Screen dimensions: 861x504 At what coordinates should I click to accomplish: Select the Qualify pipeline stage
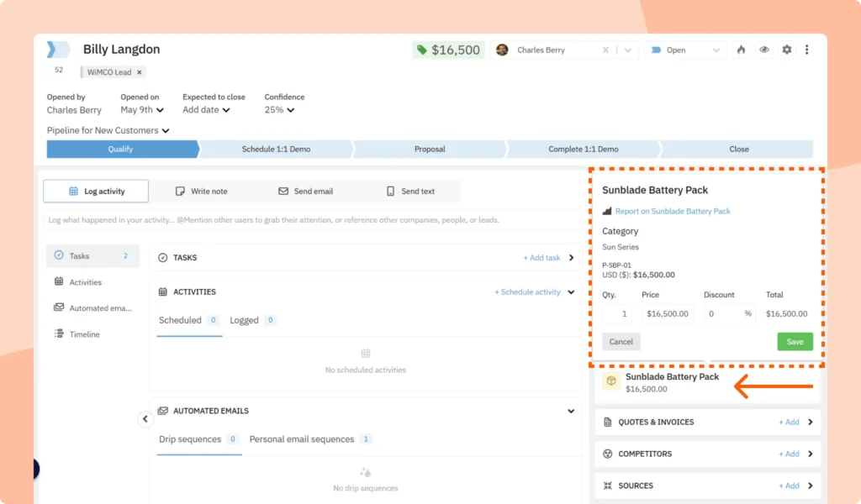tap(120, 149)
